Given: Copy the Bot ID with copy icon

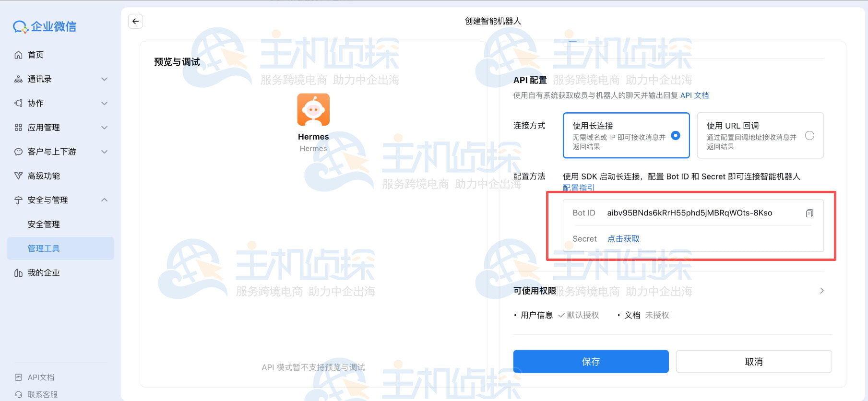Looking at the screenshot, I should click(x=809, y=213).
